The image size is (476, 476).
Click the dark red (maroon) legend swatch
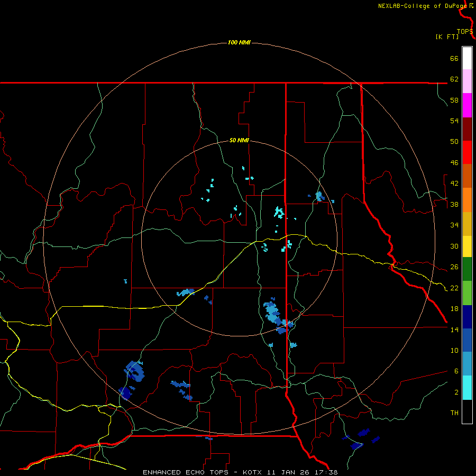467,129
